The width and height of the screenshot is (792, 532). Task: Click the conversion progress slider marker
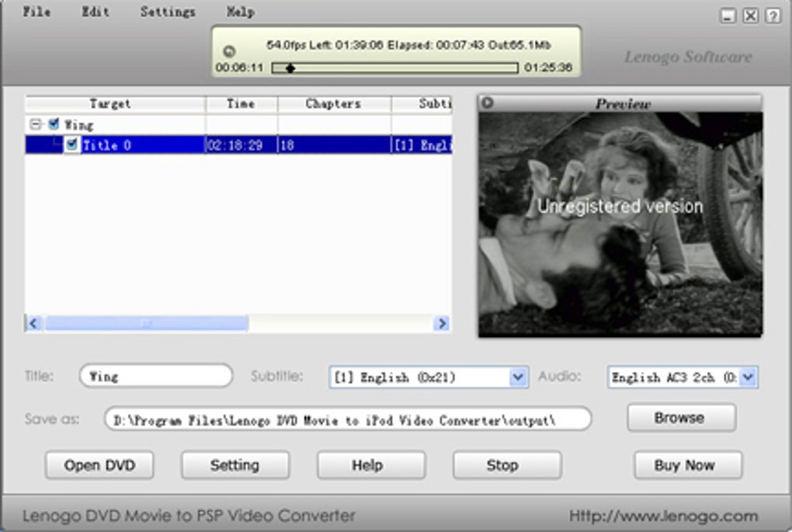[290, 68]
